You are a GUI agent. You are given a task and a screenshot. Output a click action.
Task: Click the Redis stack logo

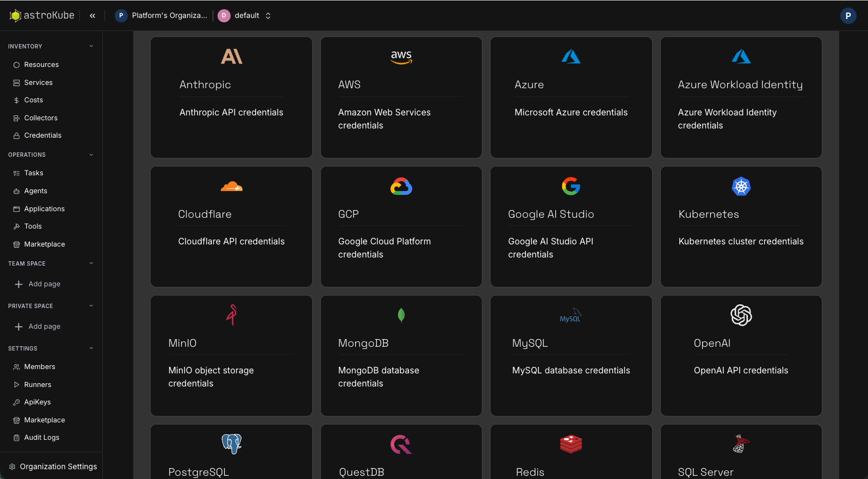click(571, 444)
